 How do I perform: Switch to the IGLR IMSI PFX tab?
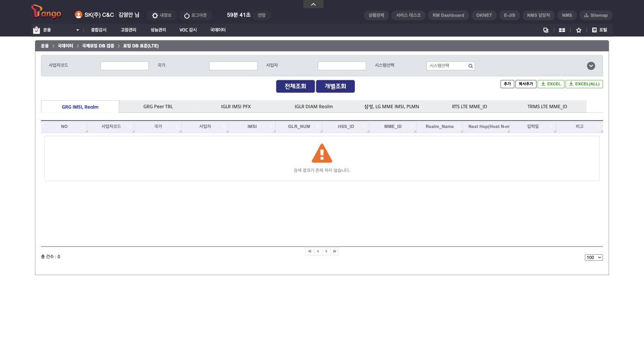pos(236,106)
